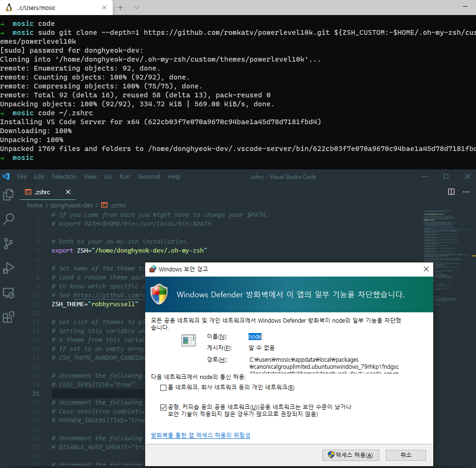Click the 'code ~/.zshrc' command line
Image resolution: width=476 pixels, height=468 pixels.
pos(65,113)
